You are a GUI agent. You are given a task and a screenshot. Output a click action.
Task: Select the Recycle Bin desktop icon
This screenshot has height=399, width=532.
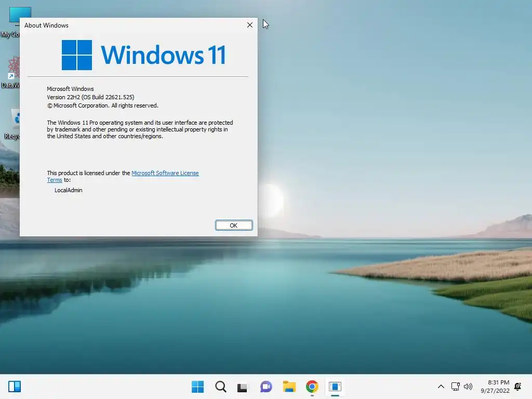click(11, 124)
